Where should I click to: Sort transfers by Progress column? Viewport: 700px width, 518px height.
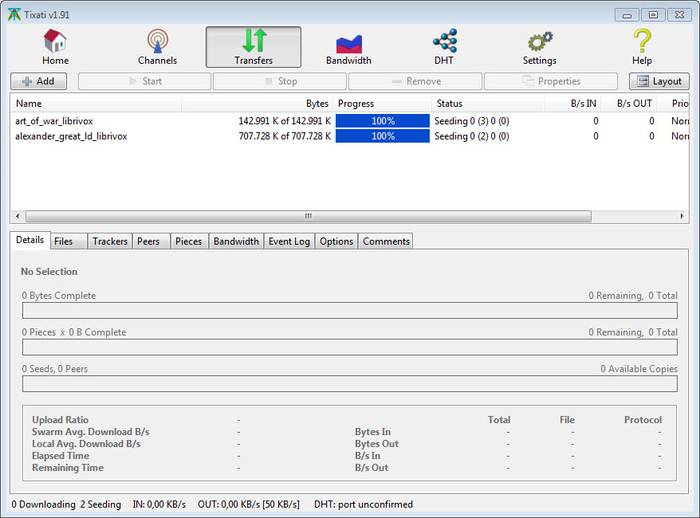383,104
